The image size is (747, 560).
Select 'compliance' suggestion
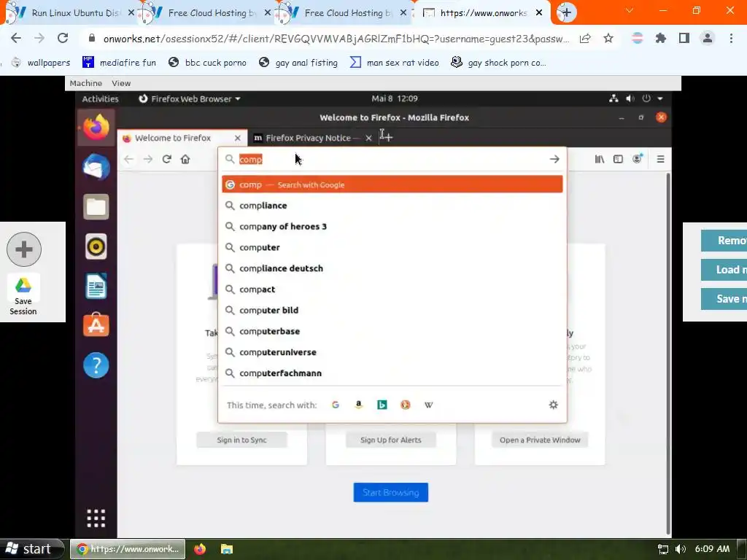point(392,205)
